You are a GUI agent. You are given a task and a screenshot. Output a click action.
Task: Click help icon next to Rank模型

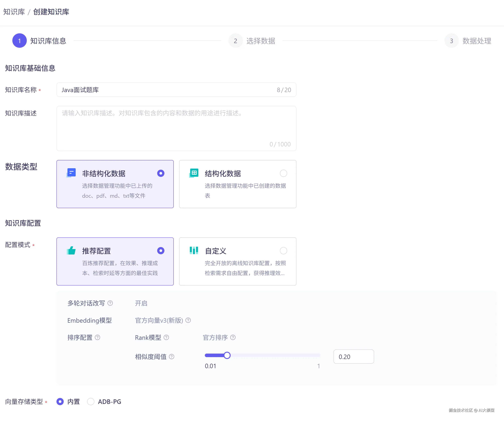click(x=166, y=337)
